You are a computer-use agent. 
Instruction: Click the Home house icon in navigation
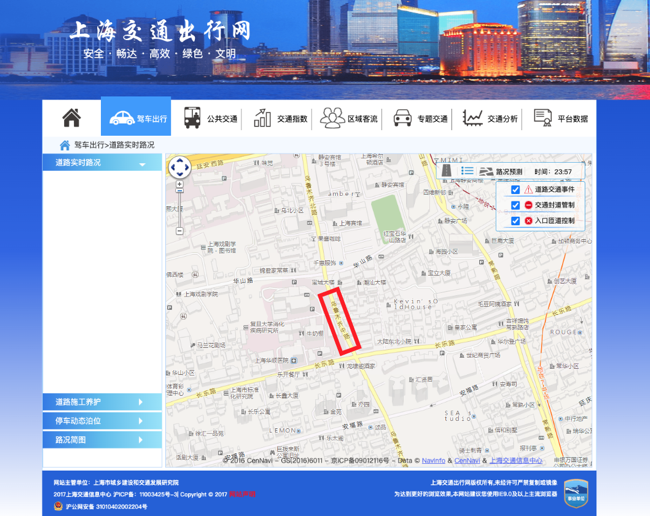point(71,118)
